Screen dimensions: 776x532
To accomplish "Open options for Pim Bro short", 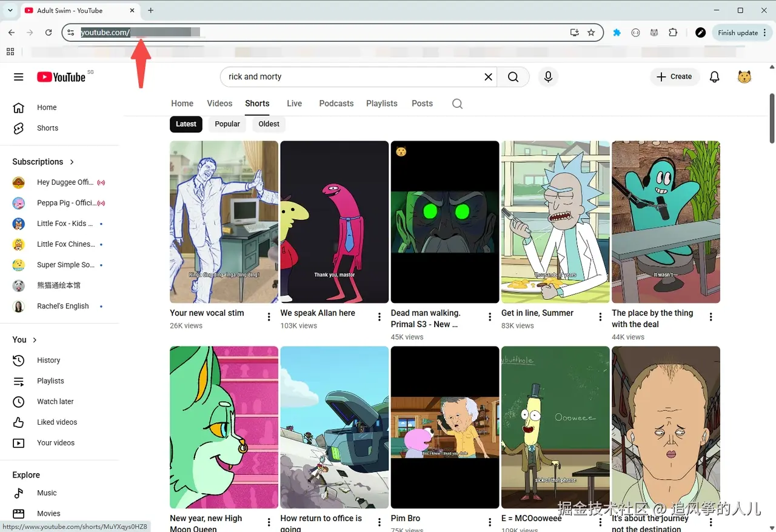I will (x=490, y=522).
